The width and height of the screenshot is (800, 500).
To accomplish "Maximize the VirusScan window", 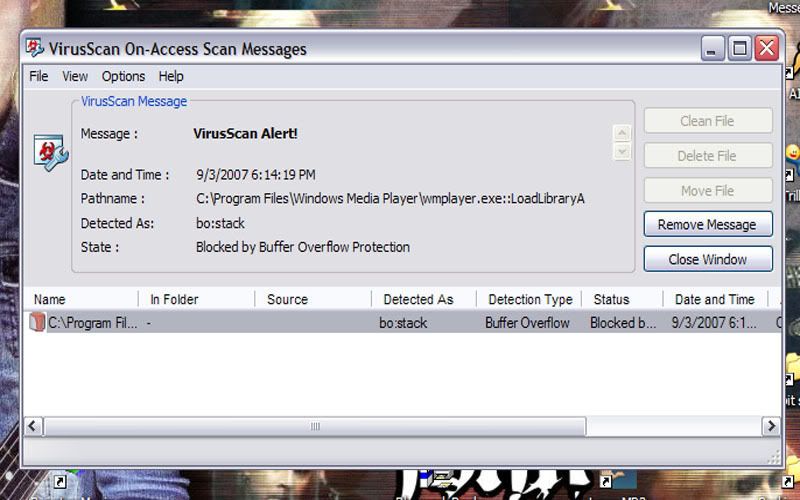I will (739, 48).
